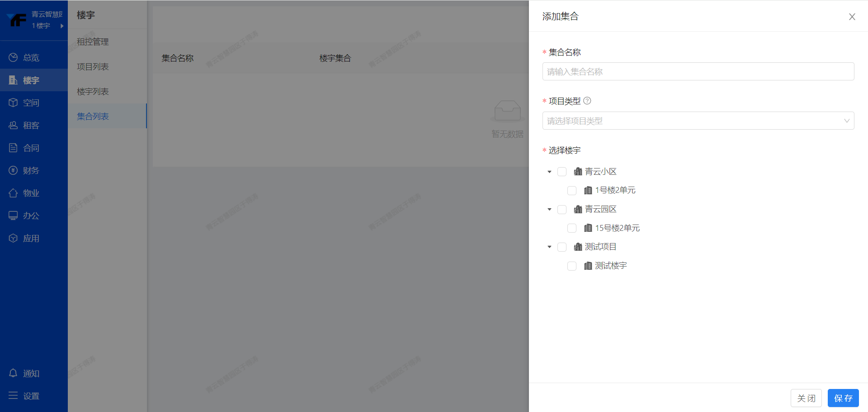Viewport: 868px width, 412px height.
Task: Click the 空间 cube icon in sidebar
Action: click(x=13, y=103)
